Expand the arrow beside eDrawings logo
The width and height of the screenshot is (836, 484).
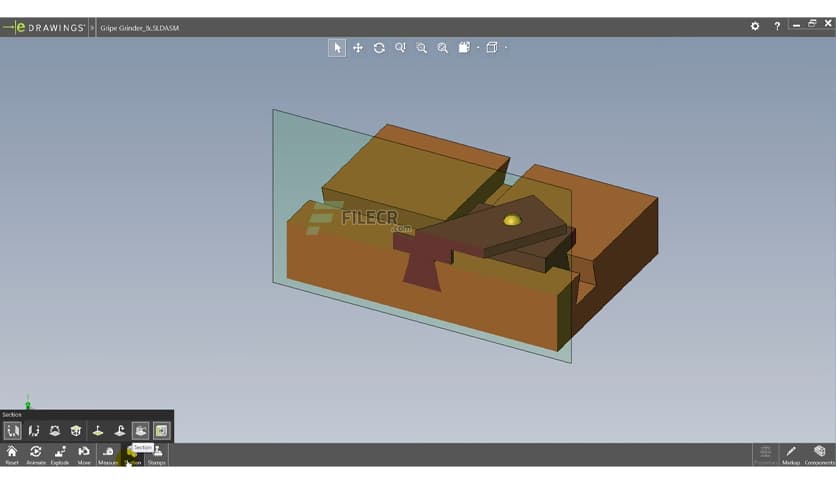(x=92, y=27)
